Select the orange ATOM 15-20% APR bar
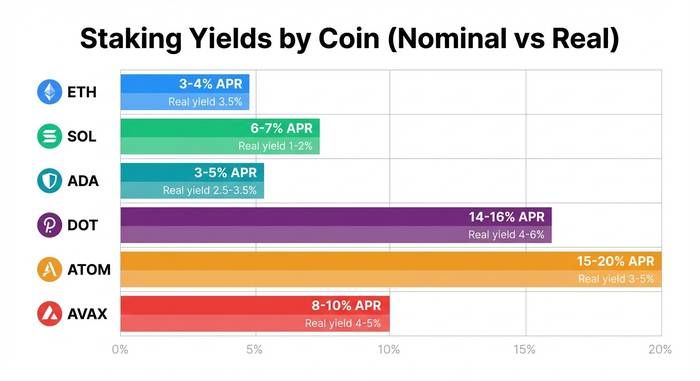This screenshot has height=381, width=700. 391,269
